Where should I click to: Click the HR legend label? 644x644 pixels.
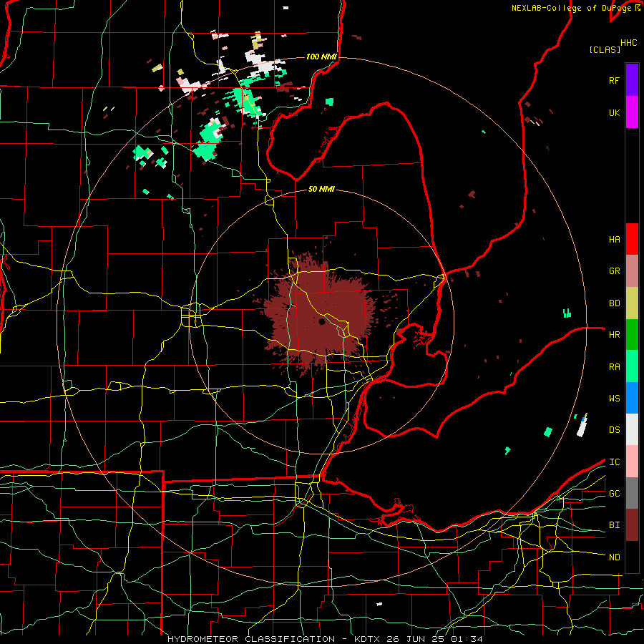click(x=614, y=335)
